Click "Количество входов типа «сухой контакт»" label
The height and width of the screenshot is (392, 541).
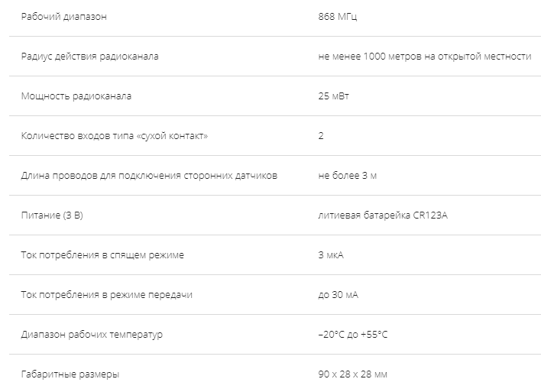click(x=115, y=135)
